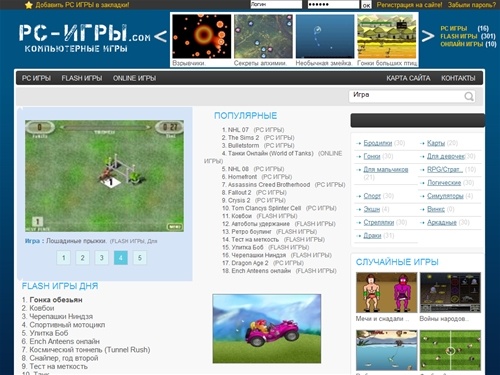Open the FLASH ИГРЫ menu item
This screenshot has height=375, width=500.
tap(82, 78)
